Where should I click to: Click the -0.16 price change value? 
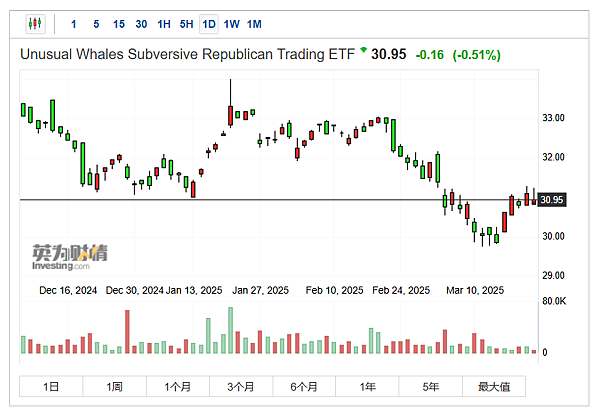(x=429, y=55)
